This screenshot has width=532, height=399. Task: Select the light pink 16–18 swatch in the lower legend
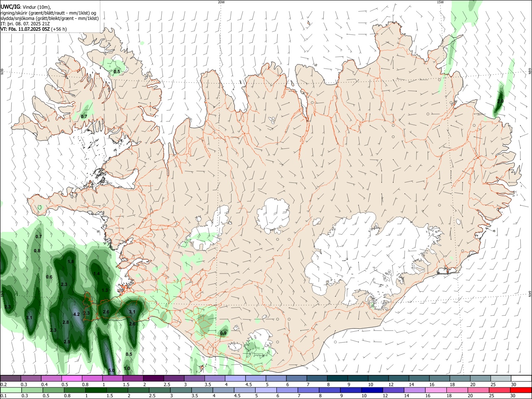point(436,390)
